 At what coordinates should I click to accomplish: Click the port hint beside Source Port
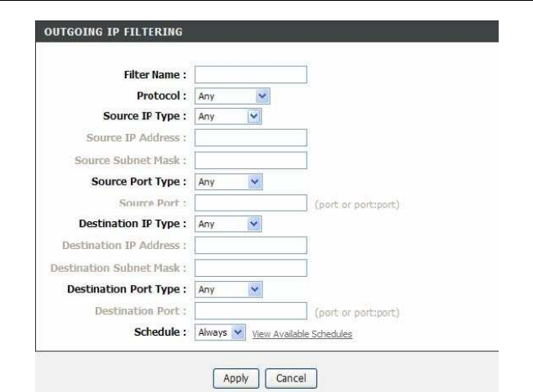pyautogui.click(x=356, y=203)
